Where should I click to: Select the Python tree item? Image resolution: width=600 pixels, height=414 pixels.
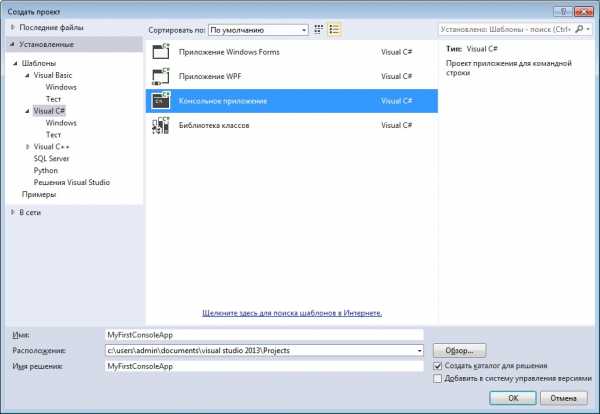click(x=46, y=170)
